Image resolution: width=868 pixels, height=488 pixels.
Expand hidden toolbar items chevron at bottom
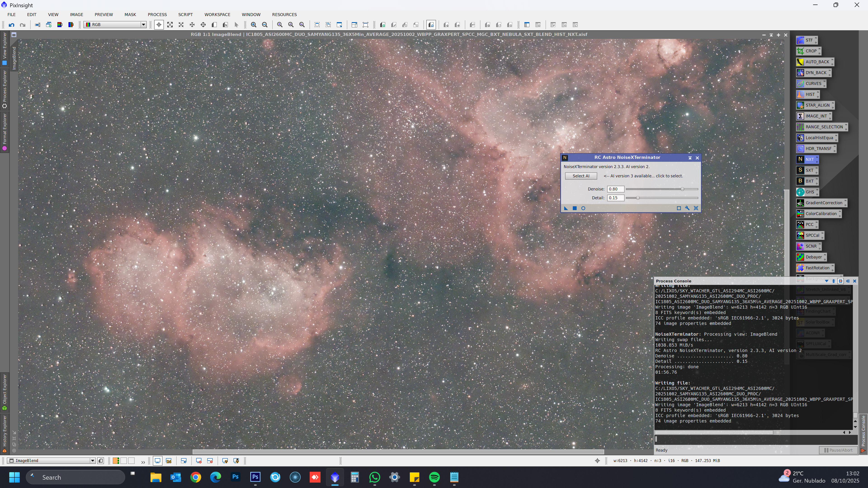click(x=143, y=462)
